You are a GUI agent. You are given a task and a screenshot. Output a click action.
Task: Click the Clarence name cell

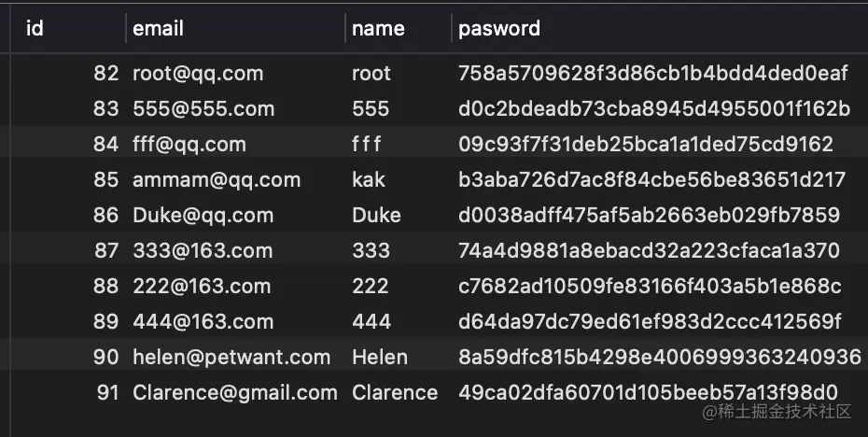(x=395, y=392)
